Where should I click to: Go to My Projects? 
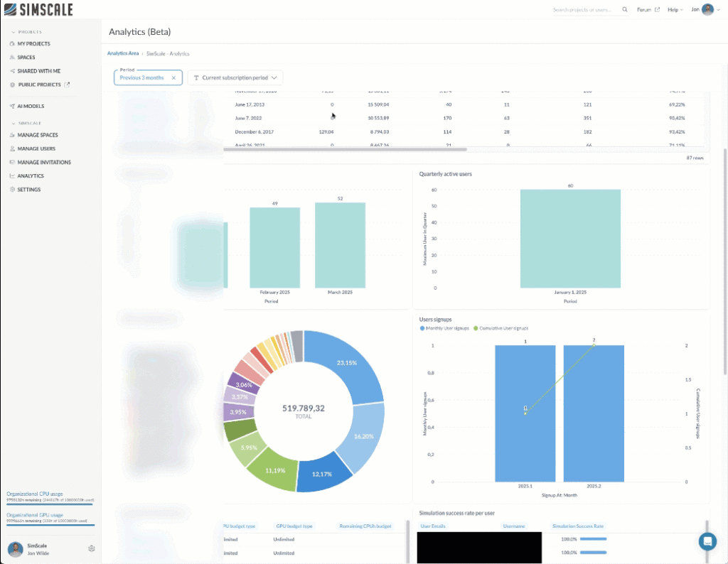click(33, 44)
